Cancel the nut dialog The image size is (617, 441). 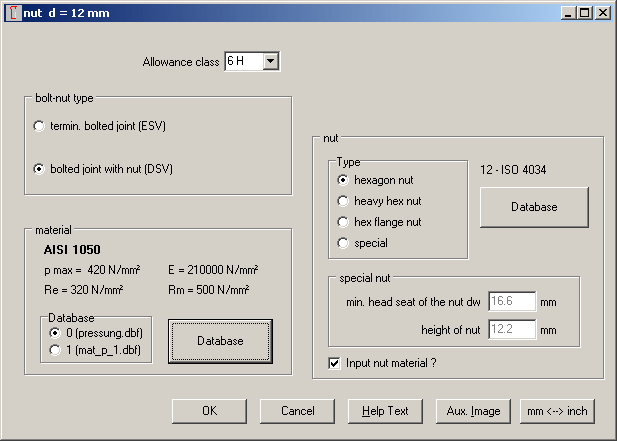(297, 411)
